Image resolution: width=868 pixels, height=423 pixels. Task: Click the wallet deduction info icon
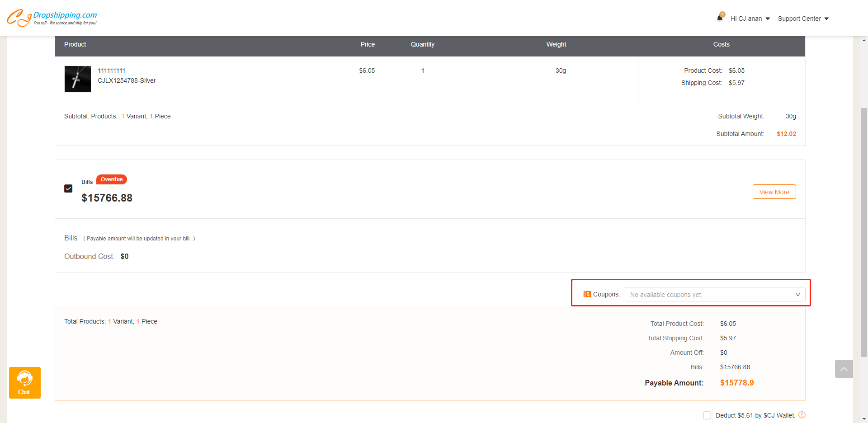[x=802, y=415]
